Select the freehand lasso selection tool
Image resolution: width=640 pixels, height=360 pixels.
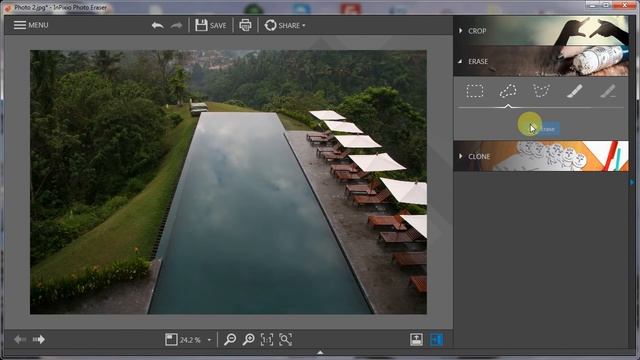[508, 91]
